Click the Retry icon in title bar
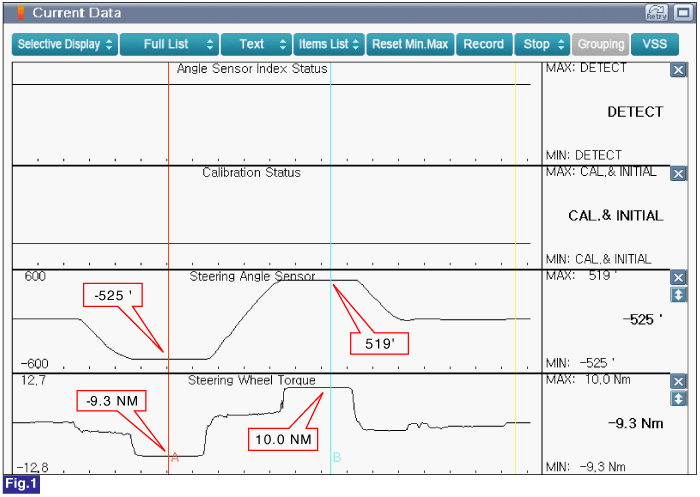The image size is (700, 497). pos(656,13)
